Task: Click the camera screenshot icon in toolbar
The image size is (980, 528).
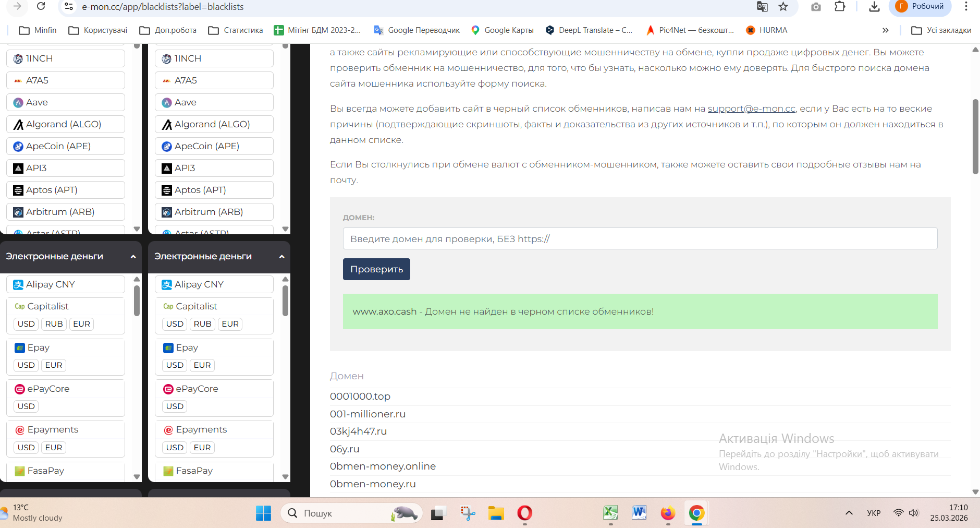Action: point(816,7)
